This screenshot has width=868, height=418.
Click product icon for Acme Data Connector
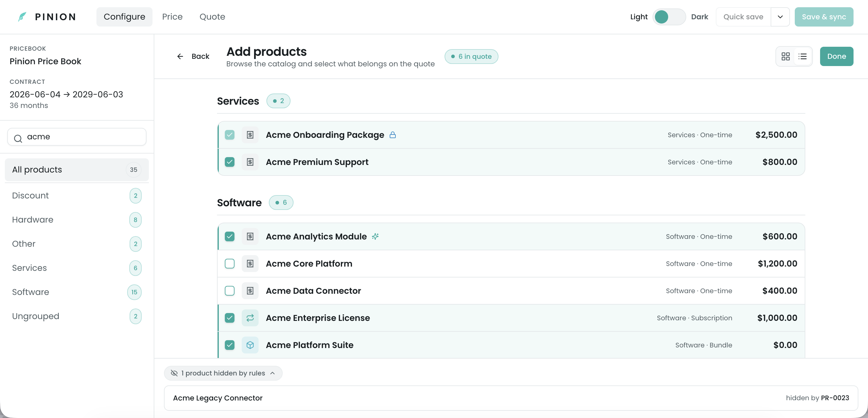[x=250, y=290]
